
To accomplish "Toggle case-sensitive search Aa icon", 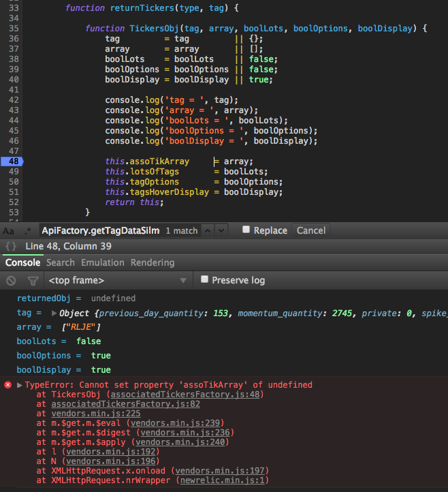I will pyautogui.click(x=8, y=231).
